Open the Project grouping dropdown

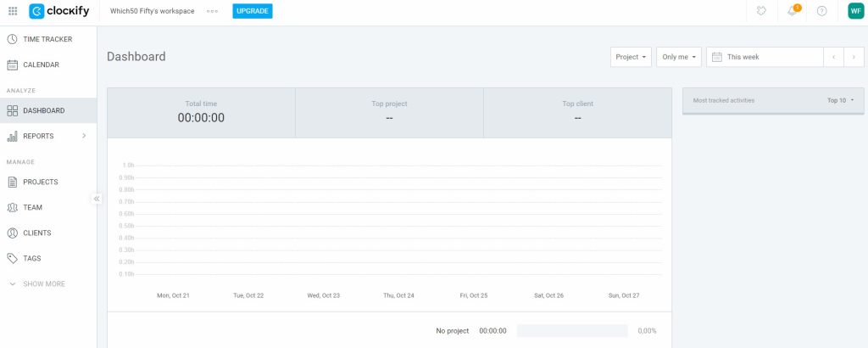point(631,57)
